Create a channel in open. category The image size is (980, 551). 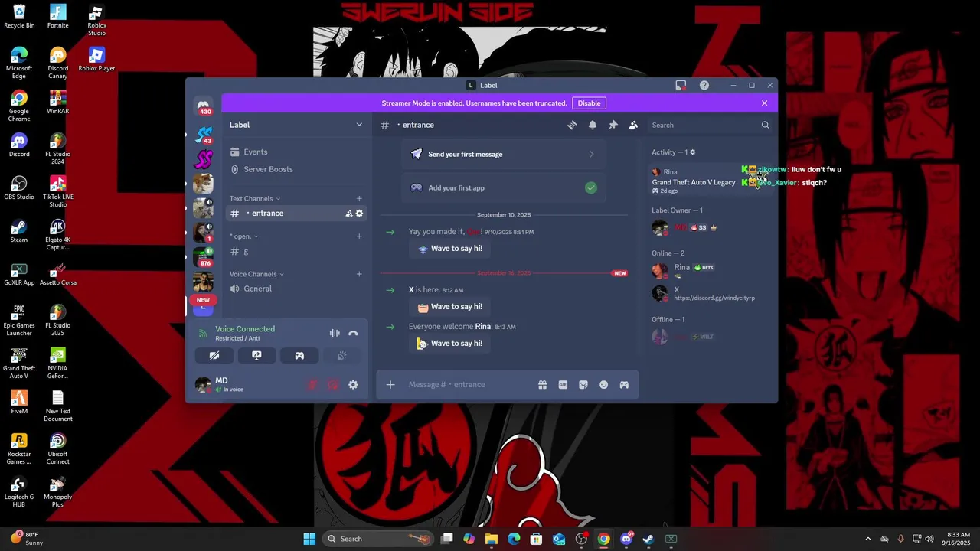point(359,236)
